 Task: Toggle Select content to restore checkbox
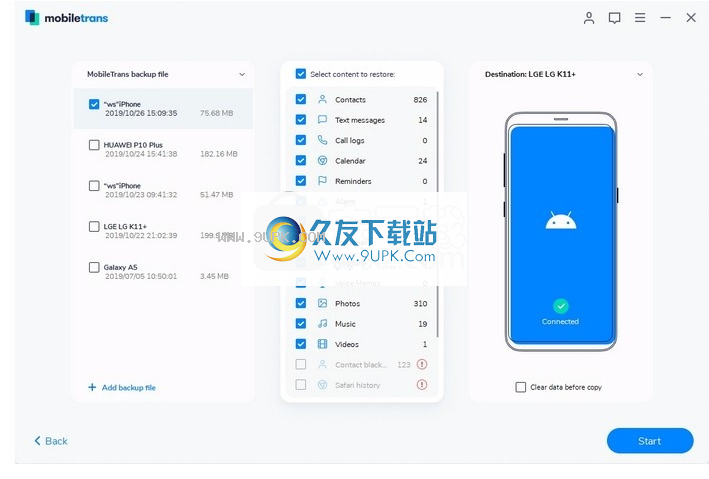click(301, 74)
